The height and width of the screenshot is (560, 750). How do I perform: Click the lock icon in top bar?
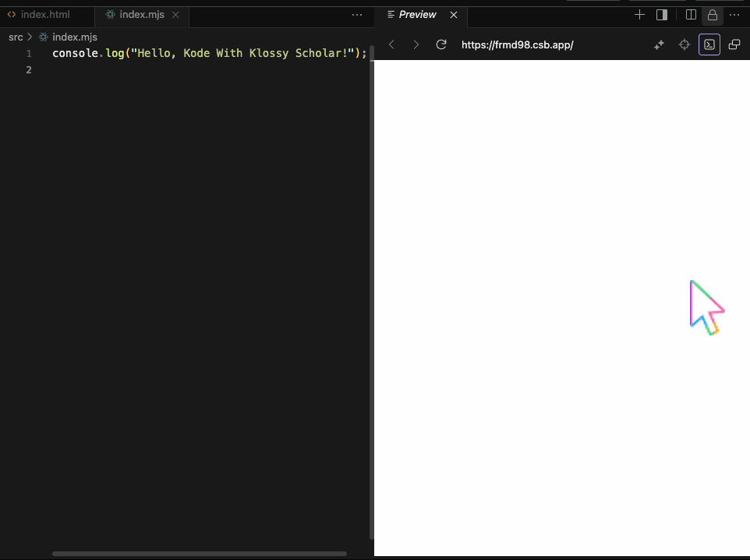(x=713, y=15)
